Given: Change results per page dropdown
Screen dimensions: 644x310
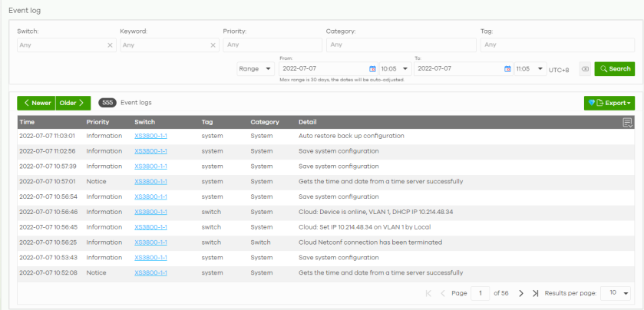Looking at the screenshot, I should (616, 293).
